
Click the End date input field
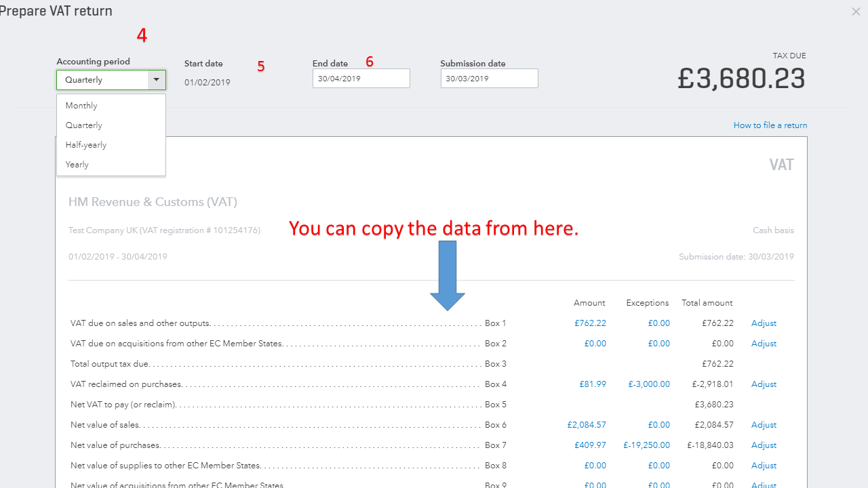(361, 78)
